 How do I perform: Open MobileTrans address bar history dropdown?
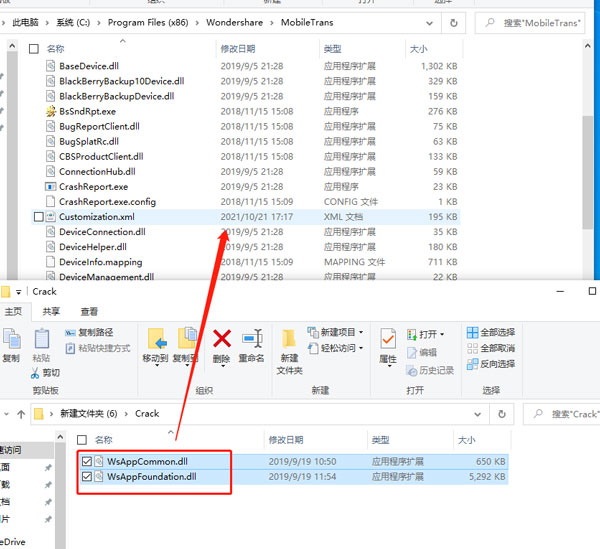[429, 23]
